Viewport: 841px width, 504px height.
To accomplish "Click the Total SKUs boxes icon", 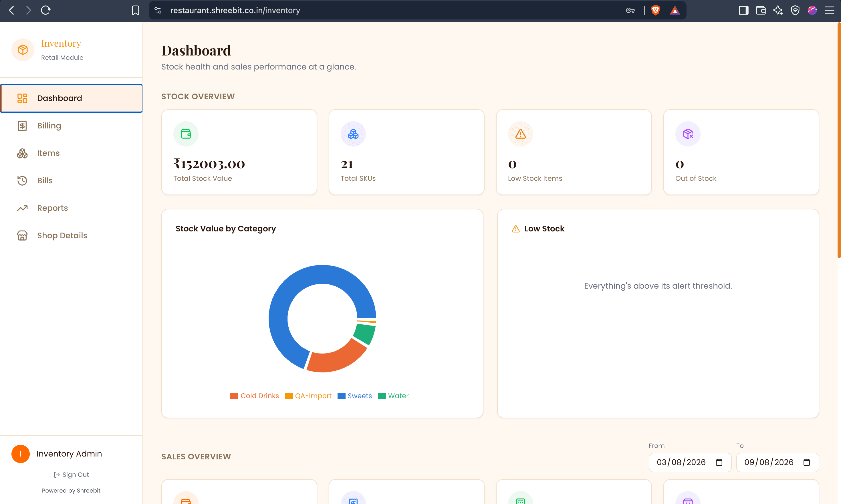I will tap(353, 134).
